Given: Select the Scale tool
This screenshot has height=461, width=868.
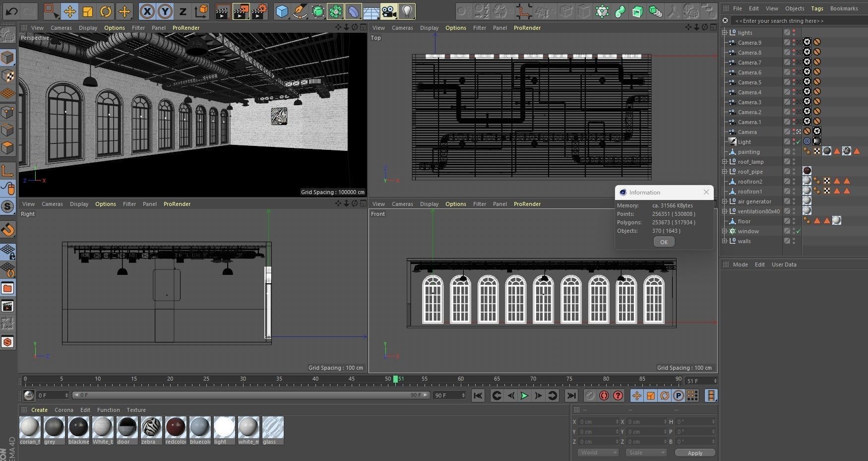Looking at the screenshot, I should coord(88,11).
